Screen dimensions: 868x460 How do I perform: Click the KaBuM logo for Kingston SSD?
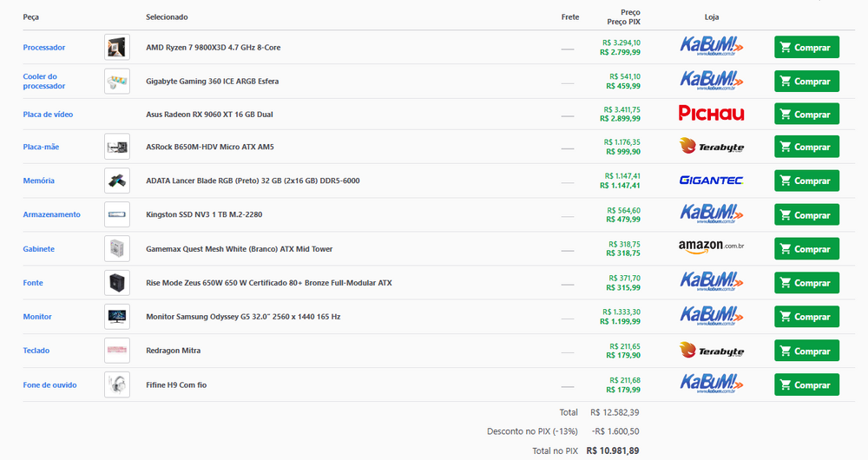tap(711, 214)
